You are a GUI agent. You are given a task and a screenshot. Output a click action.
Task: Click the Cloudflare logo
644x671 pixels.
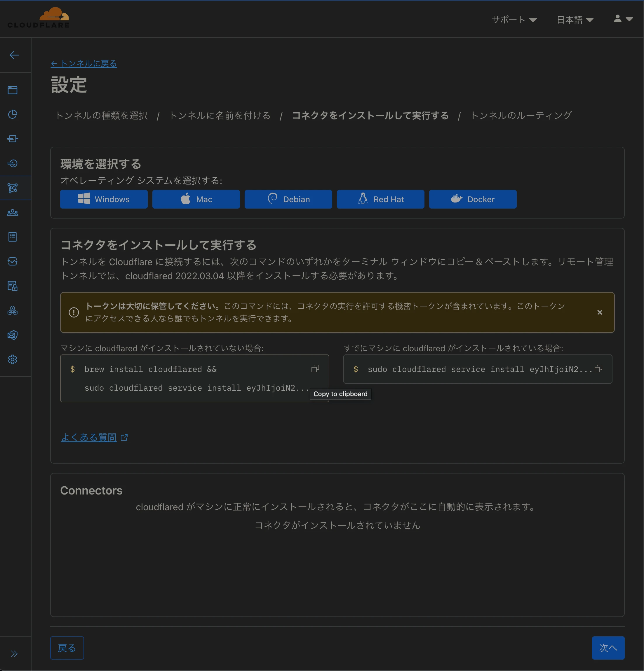[x=38, y=18]
